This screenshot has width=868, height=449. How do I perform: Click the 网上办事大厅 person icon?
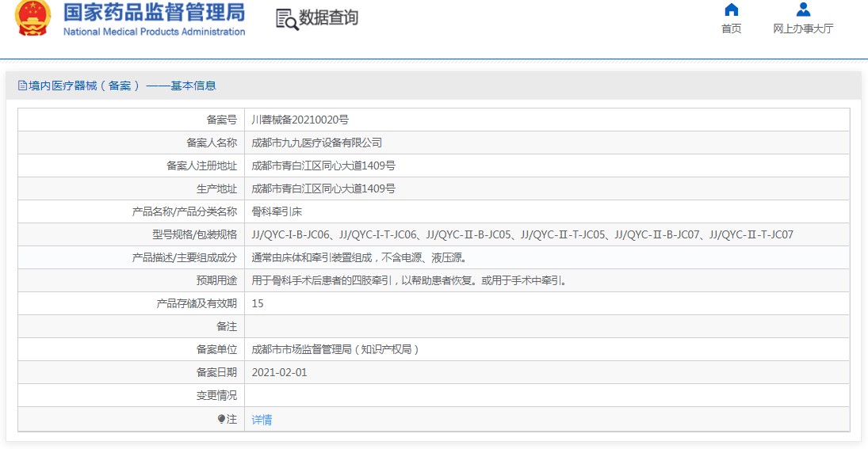coord(803,10)
